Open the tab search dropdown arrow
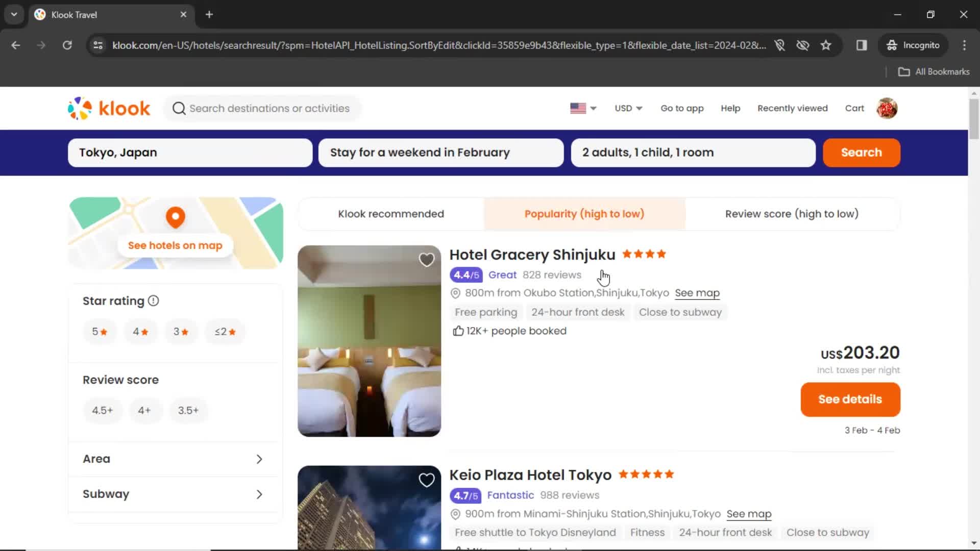 click(x=14, y=14)
